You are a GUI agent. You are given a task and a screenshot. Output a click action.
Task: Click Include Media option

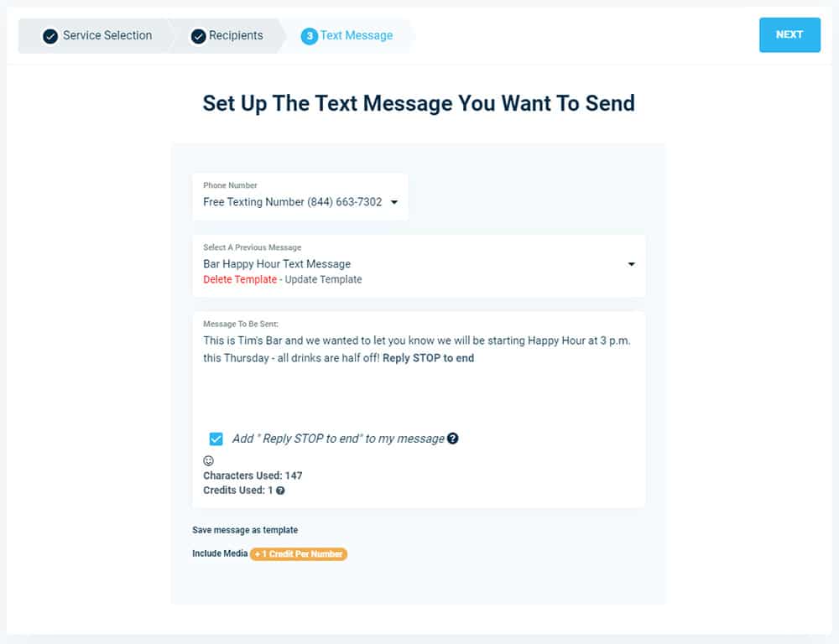[220, 553]
